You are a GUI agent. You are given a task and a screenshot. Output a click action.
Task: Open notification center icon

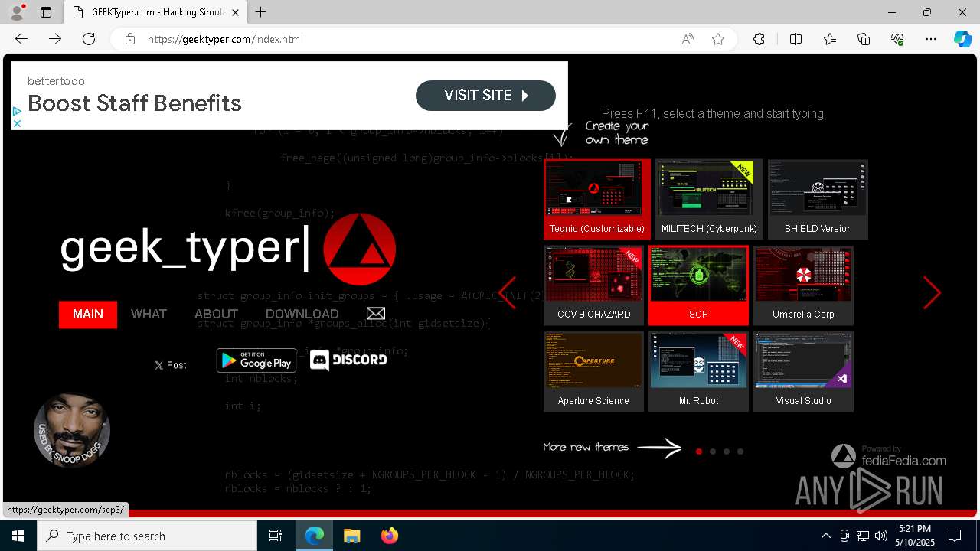point(955,536)
